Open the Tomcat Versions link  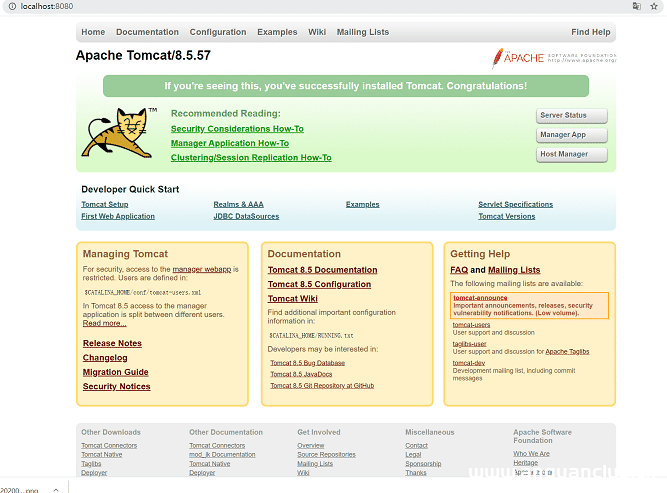tap(507, 217)
